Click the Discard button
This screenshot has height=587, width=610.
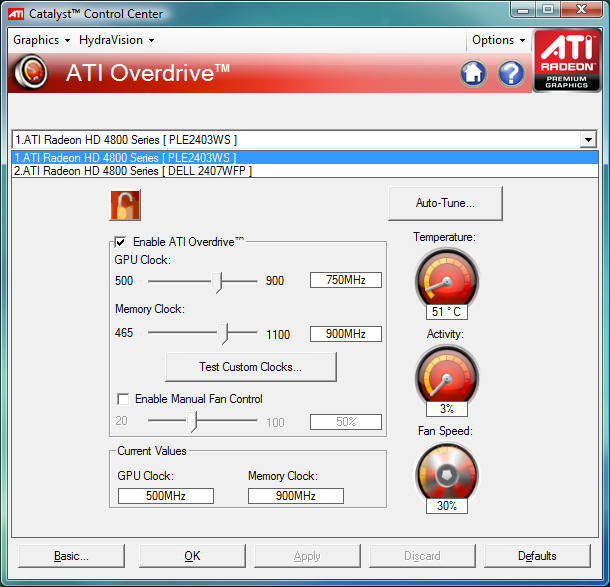[422, 556]
